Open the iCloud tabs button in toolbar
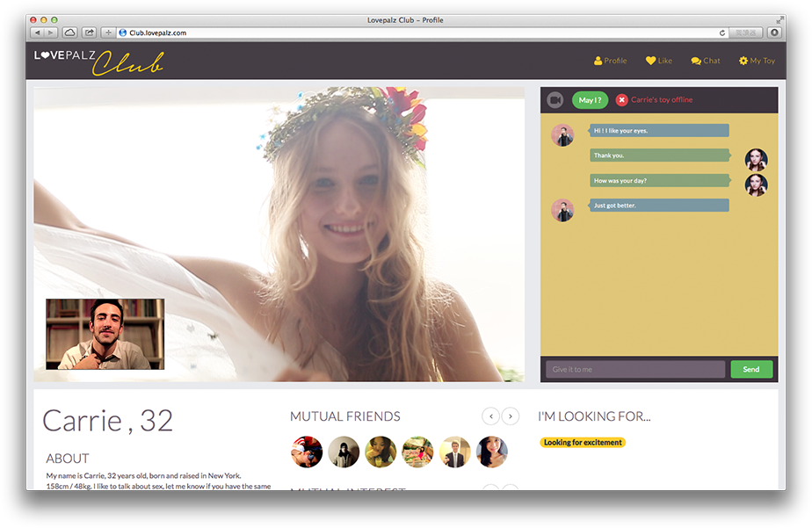The width and height of the screenshot is (812, 528). [x=70, y=33]
